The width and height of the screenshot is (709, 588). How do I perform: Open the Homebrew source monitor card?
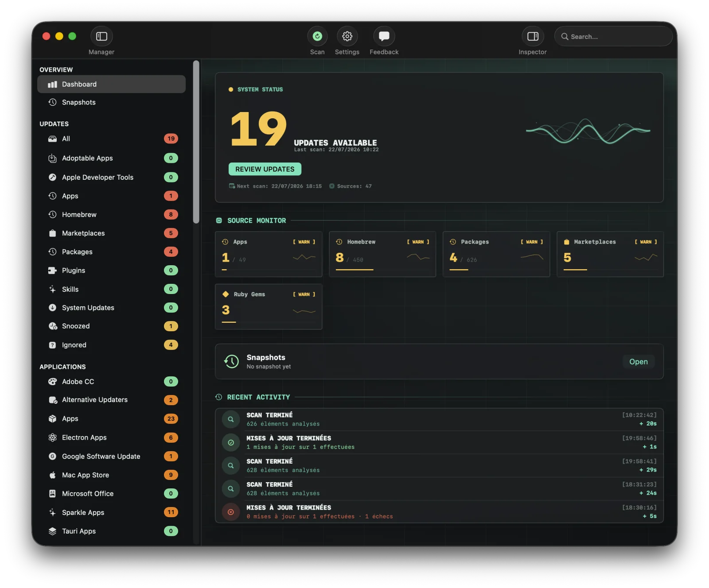(382, 254)
